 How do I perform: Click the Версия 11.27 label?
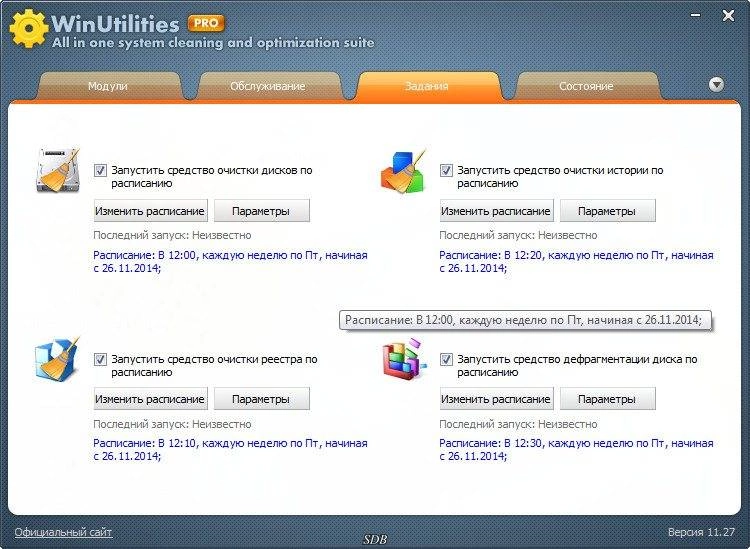point(701,532)
